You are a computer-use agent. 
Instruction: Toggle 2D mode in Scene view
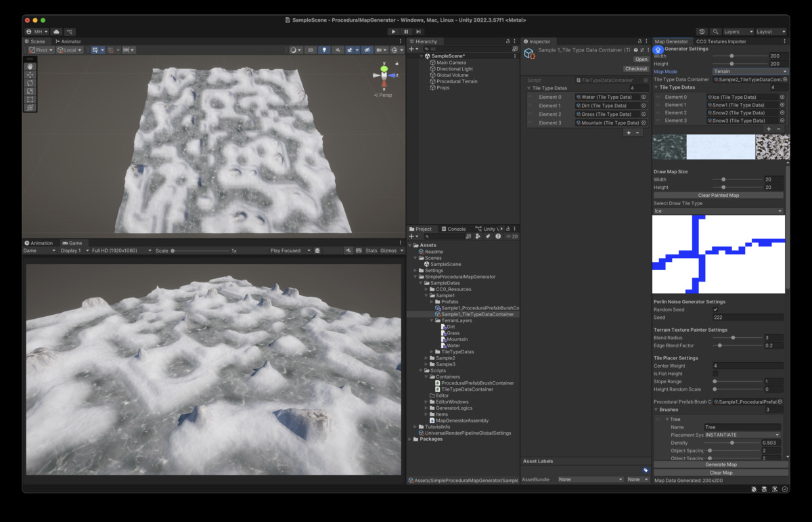[310, 50]
